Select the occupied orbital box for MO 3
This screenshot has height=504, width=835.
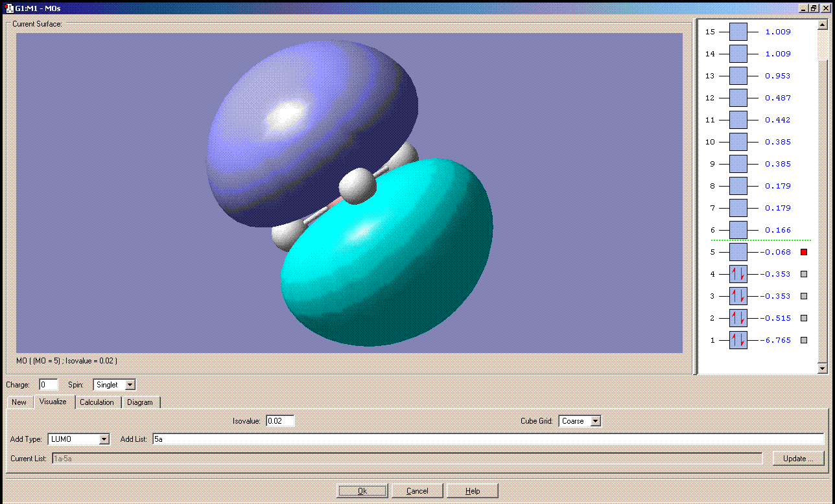click(738, 296)
